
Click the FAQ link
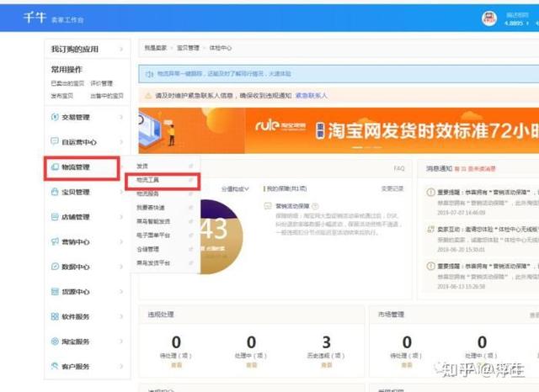coord(398,168)
